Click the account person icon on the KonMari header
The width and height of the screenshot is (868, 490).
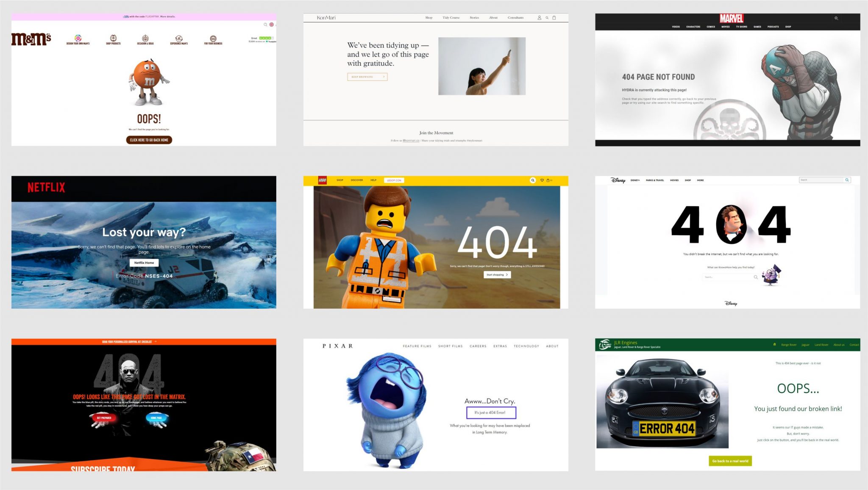click(x=539, y=17)
